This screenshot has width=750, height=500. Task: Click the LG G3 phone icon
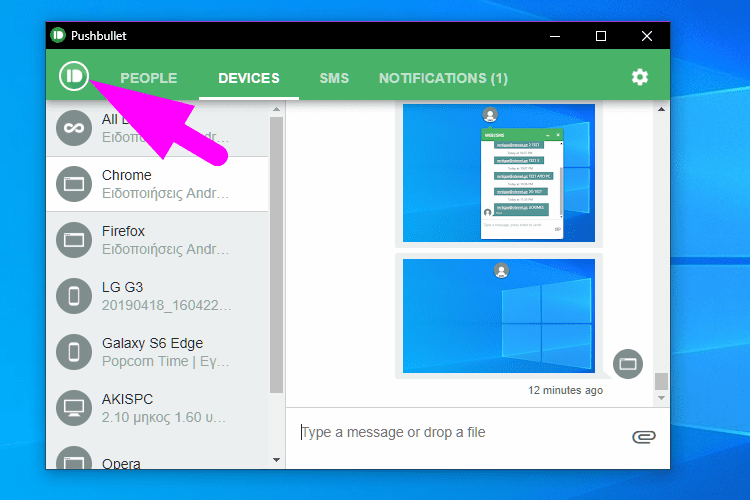point(74,296)
